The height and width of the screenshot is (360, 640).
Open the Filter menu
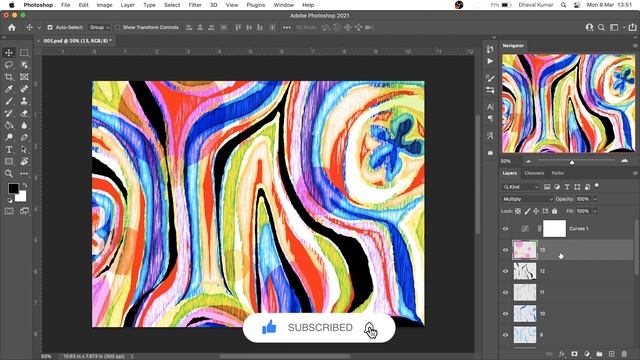pos(195,5)
